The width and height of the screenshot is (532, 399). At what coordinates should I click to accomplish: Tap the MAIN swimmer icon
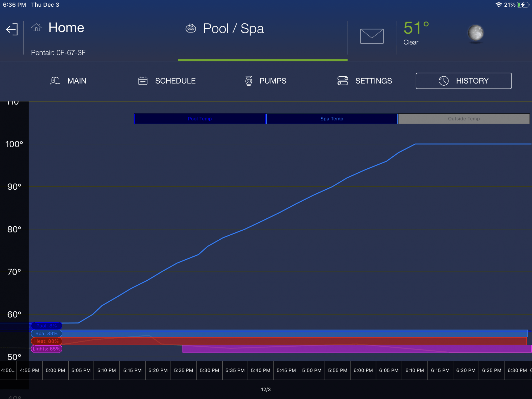[x=55, y=81]
